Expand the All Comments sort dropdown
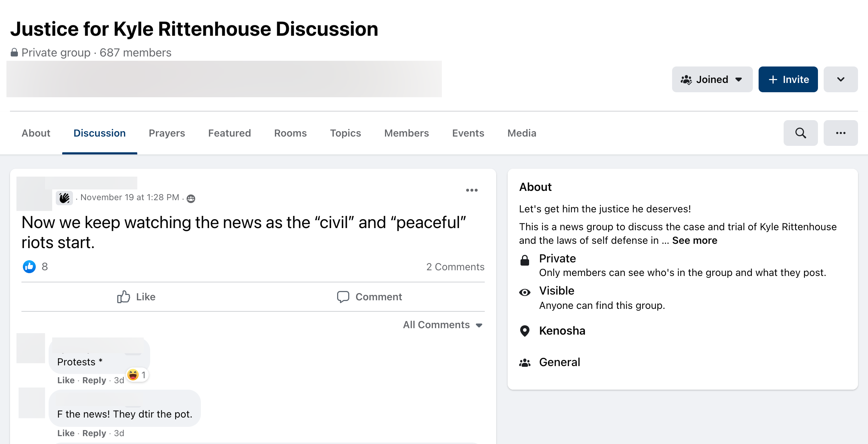This screenshot has height=444, width=868. tap(443, 325)
